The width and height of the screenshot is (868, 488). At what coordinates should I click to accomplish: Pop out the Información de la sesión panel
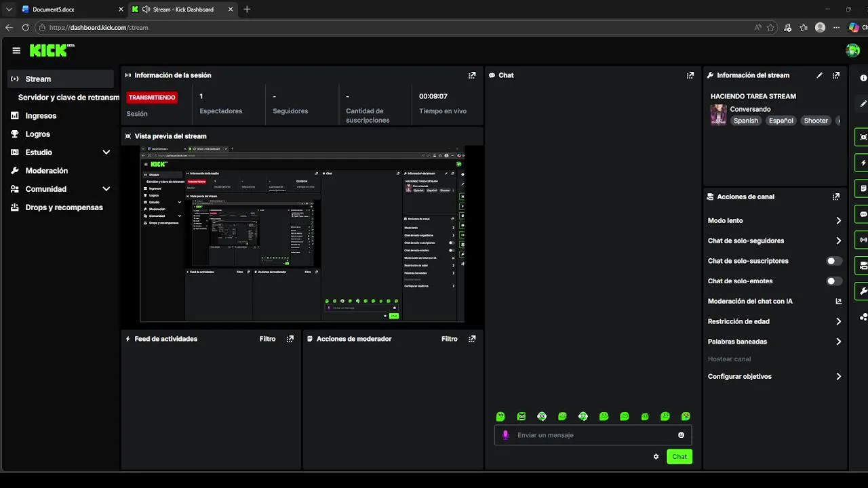click(x=472, y=75)
